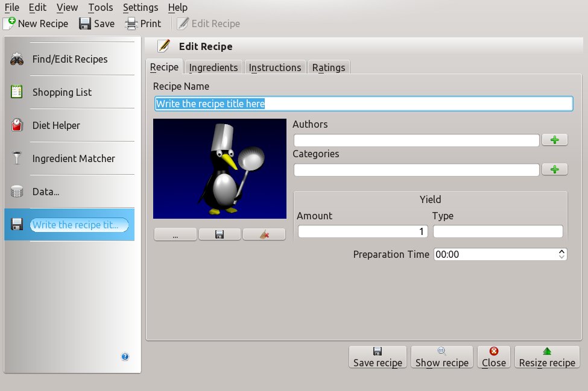Open the Data... sidebar entry
This screenshot has height=391, width=588.
[x=70, y=192]
